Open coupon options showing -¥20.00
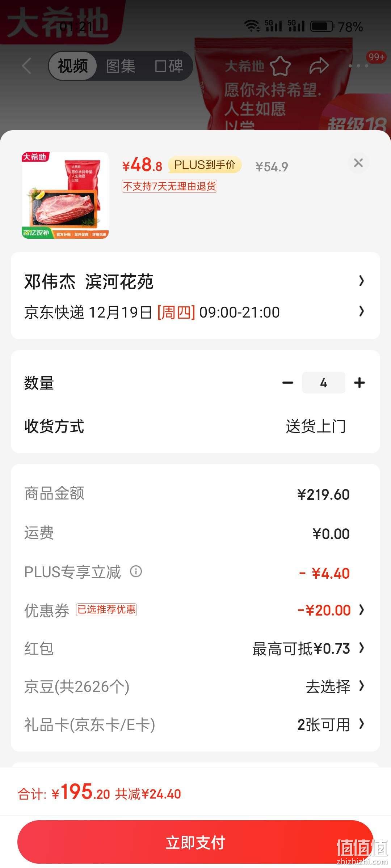The height and width of the screenshot is (868, 391). 195,610
